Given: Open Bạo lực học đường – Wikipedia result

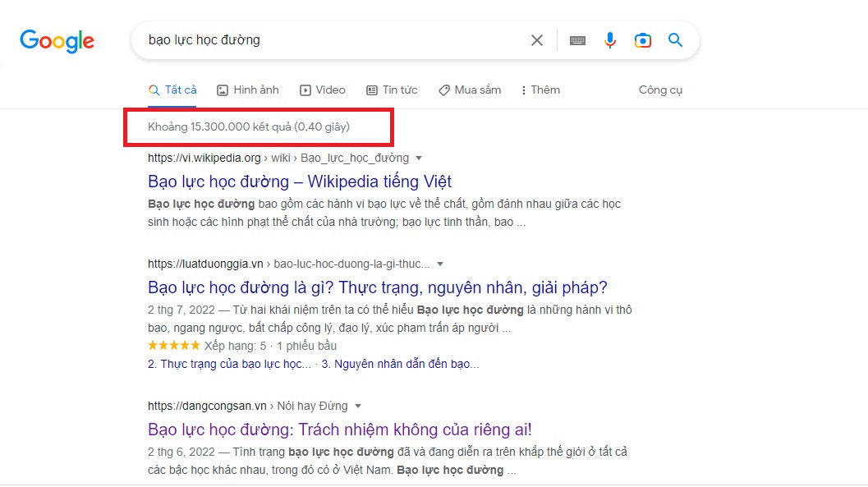Looking at the screenshot, I should pos(300,181).
